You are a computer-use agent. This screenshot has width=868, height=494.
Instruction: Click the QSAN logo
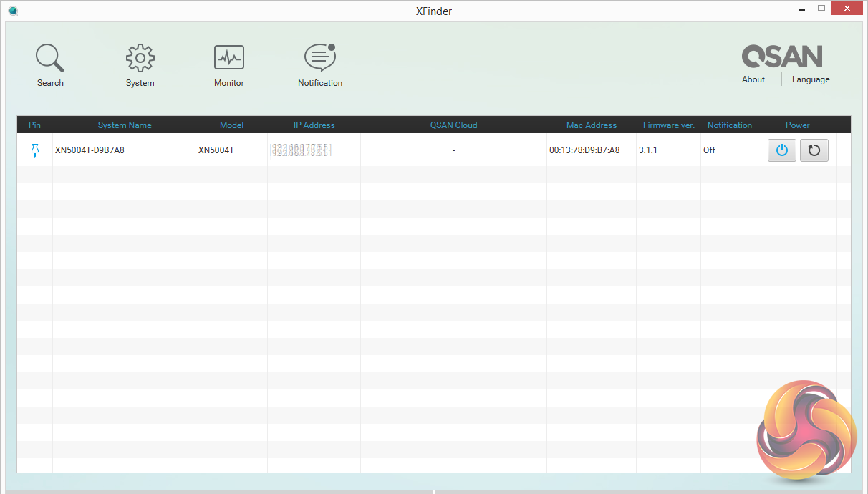pyautogui.click(x=782, y=56)
